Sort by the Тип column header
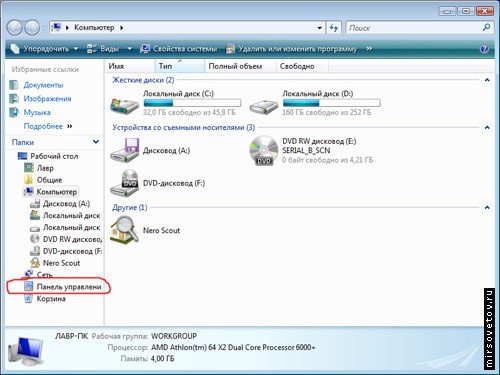500x375 pixels. click(x=180, y=66)
